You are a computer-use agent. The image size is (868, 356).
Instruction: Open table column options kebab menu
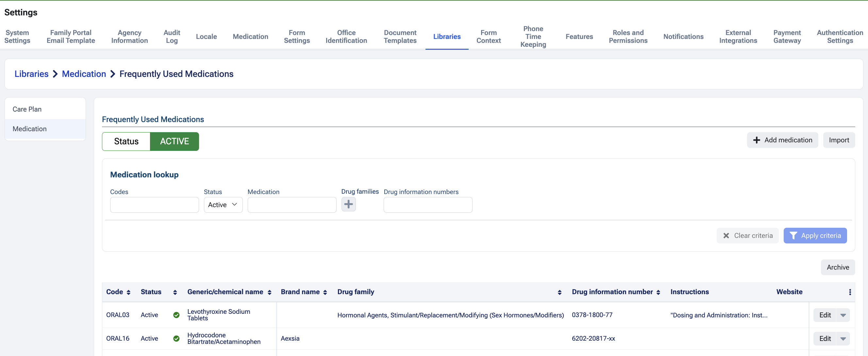(850, 292)
